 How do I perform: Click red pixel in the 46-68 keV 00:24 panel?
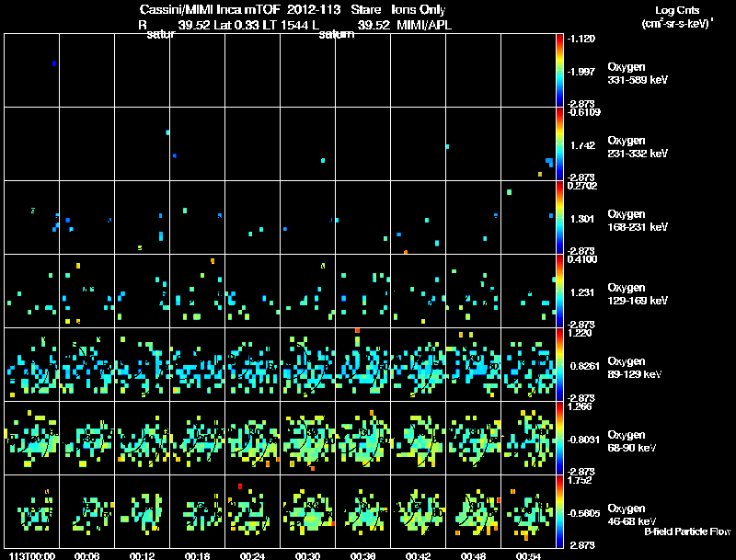(240, 486)
